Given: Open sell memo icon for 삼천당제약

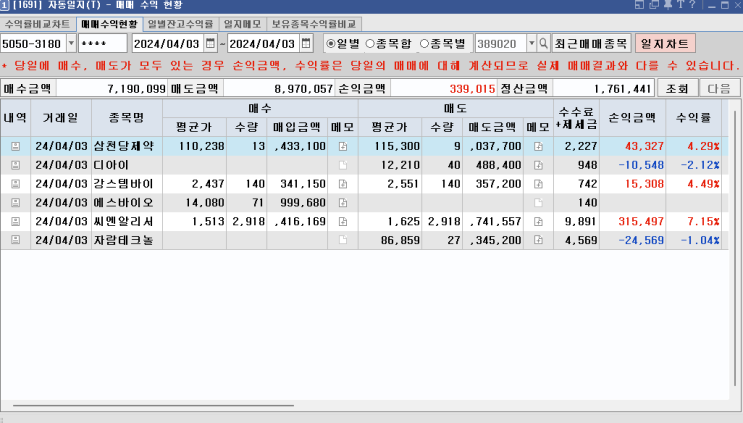Looking at the screenshot, I should click(538, 146).
